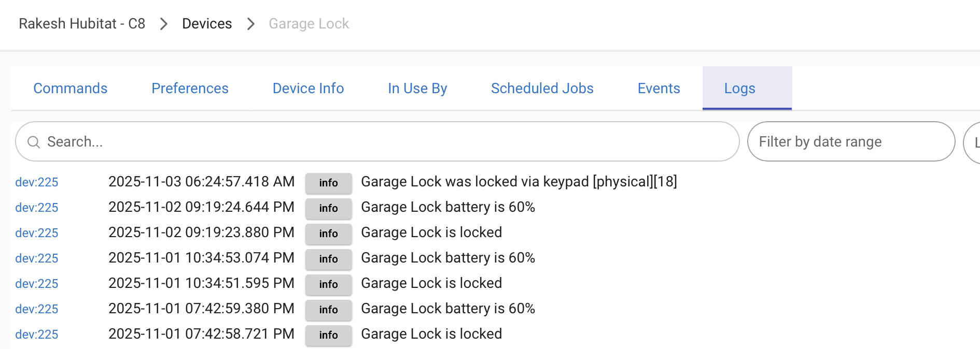Click the chevron after Devices breadcrumb

[251, 24]
